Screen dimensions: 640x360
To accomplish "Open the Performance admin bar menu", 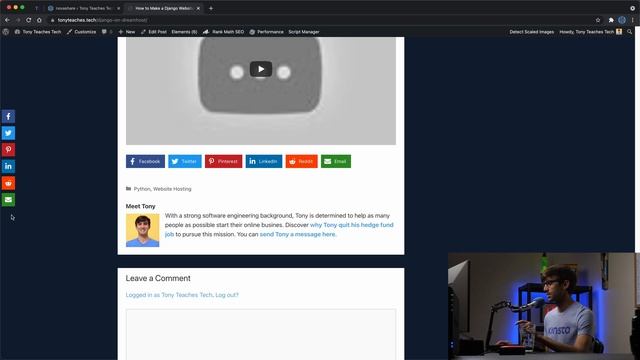I will tap(267, 32).
